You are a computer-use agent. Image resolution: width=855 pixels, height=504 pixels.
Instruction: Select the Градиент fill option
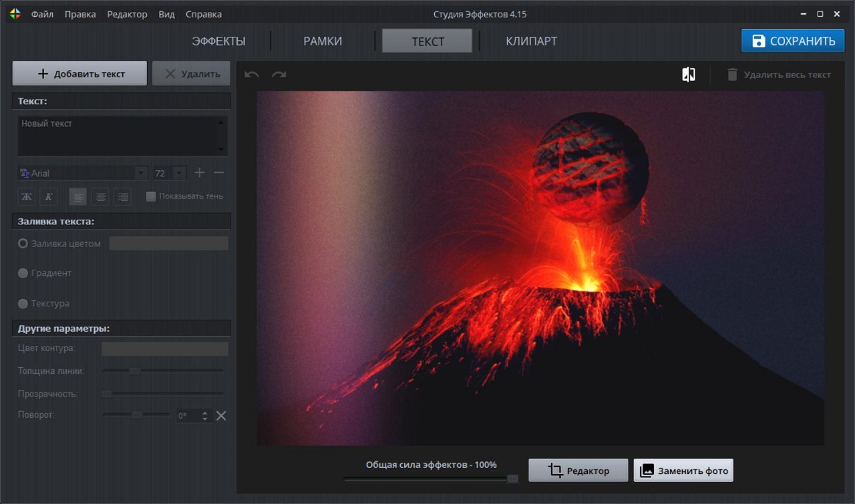pyautogui.click(x=23, y=273)
